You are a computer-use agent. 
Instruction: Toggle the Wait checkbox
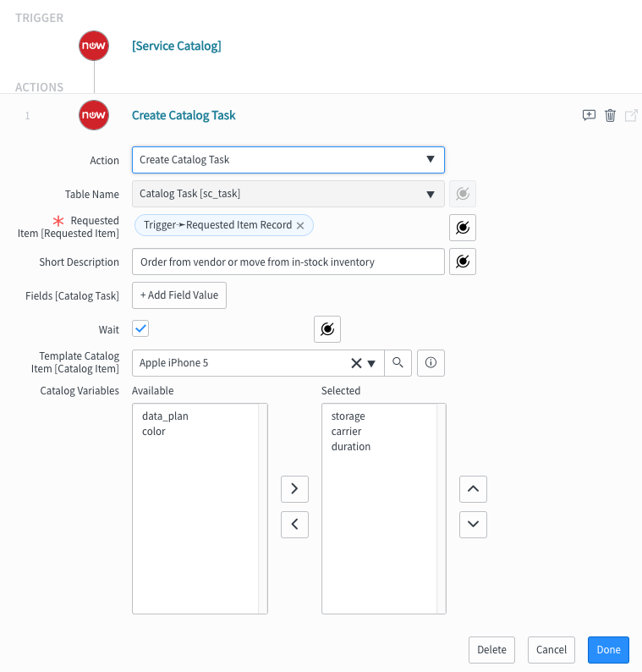(x=140, y=328)
